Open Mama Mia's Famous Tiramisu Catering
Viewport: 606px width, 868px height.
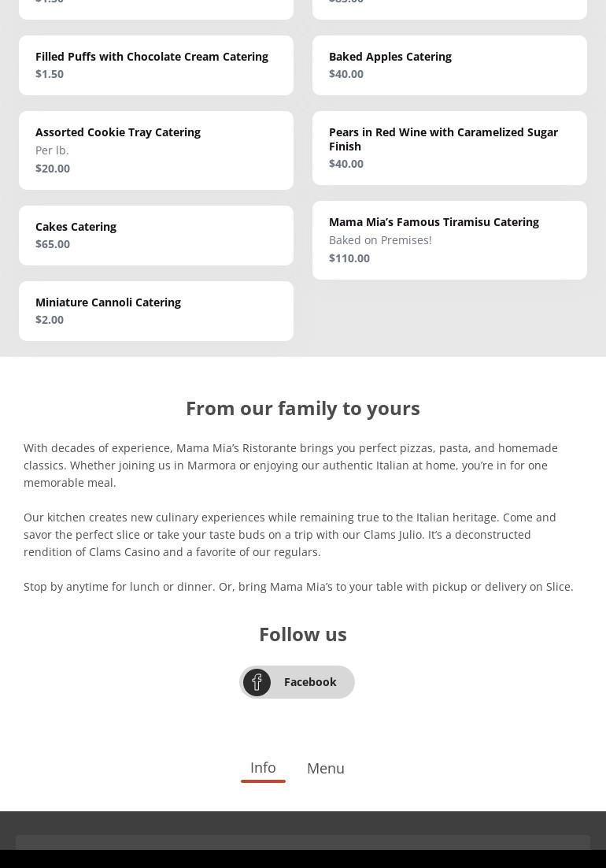coord(434,222)
